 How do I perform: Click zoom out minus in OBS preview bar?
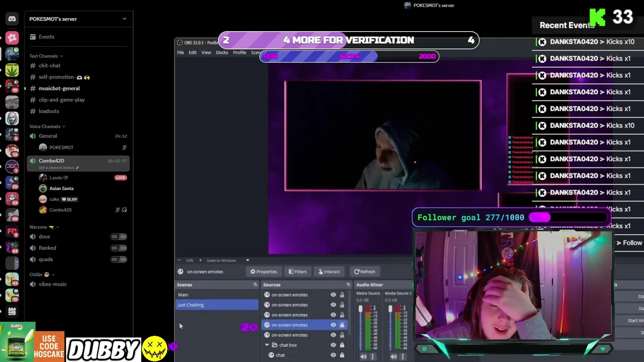(x=179, y=260)
